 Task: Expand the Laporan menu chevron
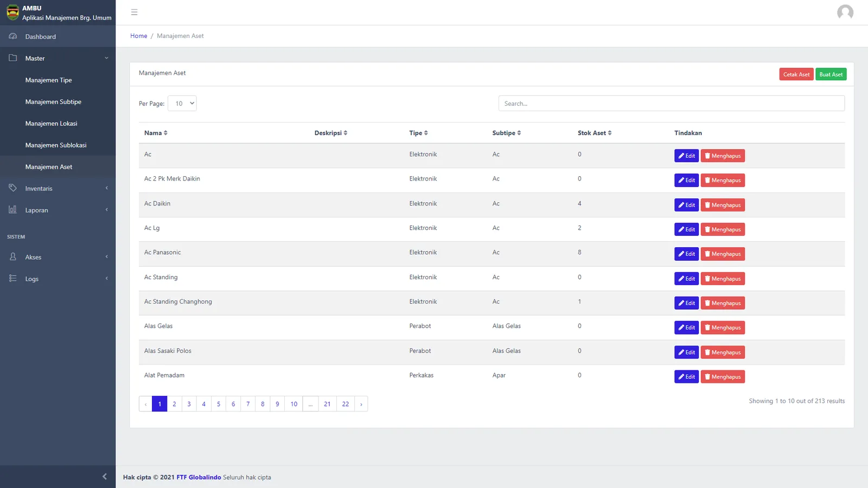click(106, 210)
